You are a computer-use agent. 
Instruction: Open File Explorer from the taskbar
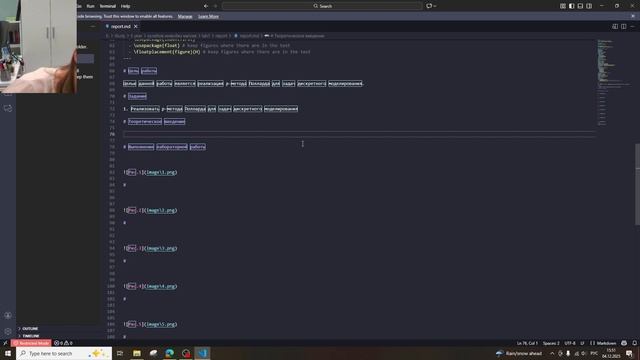pos(137,353)
